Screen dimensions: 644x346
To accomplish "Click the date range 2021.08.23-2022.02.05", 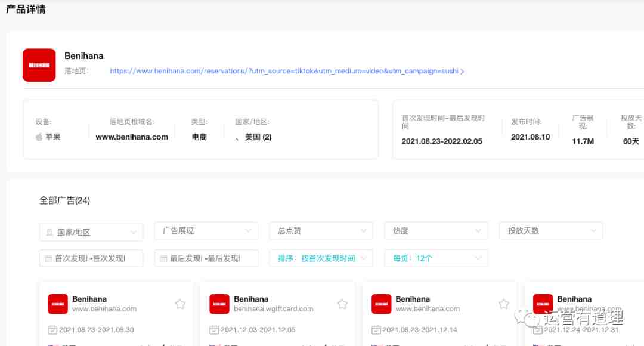I will [x=442, y=141].
